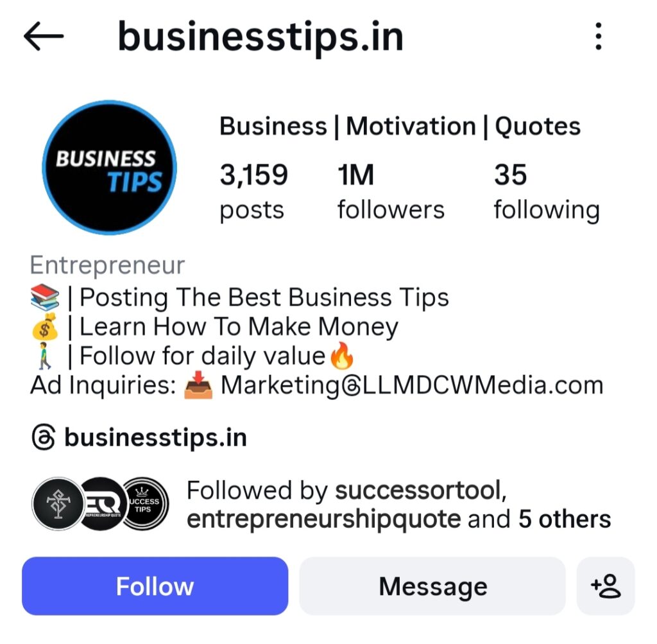
Task: Send a message via Message button
Action: 432,586
